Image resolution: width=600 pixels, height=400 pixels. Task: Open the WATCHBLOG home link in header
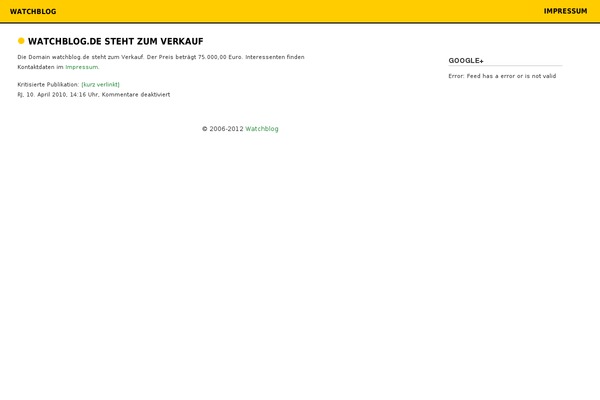click(33, 11)
